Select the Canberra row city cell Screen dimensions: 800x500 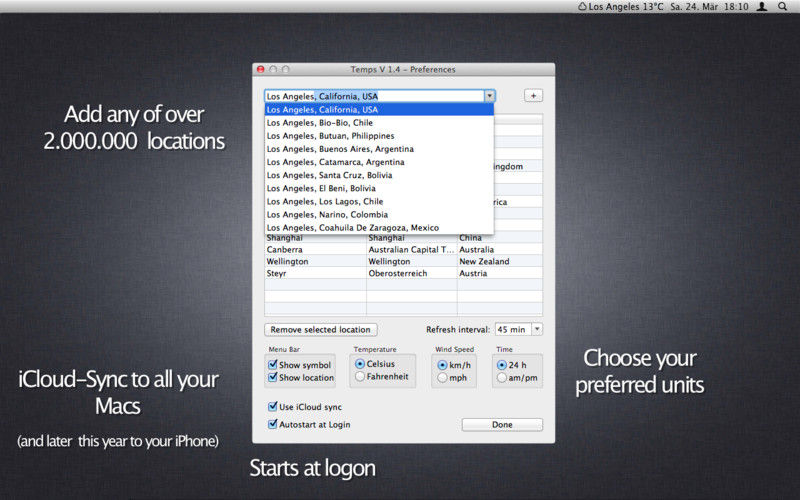[315, 249]
